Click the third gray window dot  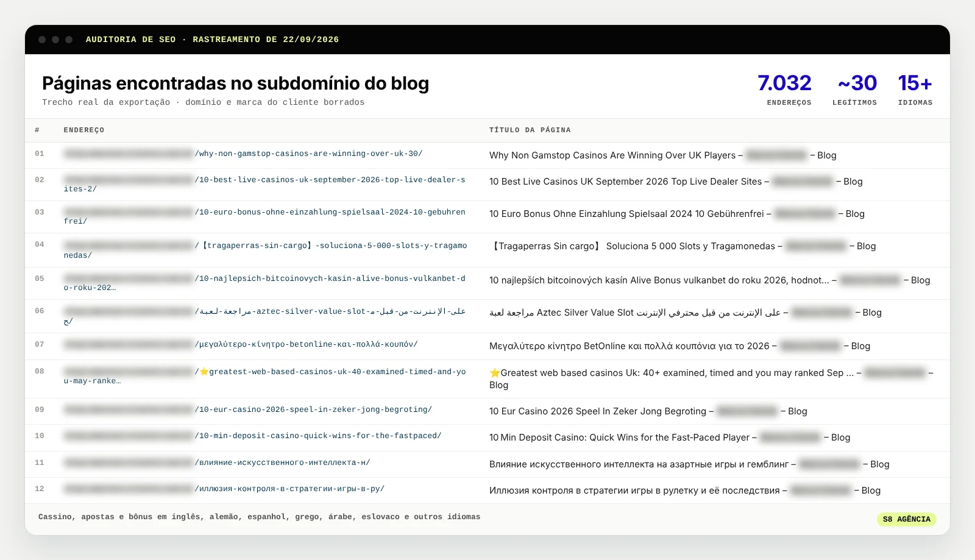(x=69, y=40)
